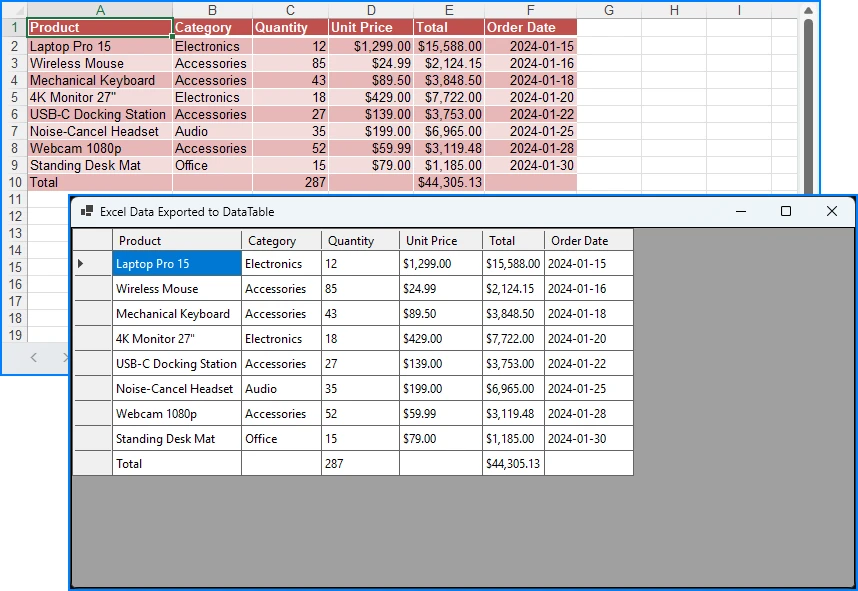Select Excel cell 'Audio' in column B

[x=212, y=131]
